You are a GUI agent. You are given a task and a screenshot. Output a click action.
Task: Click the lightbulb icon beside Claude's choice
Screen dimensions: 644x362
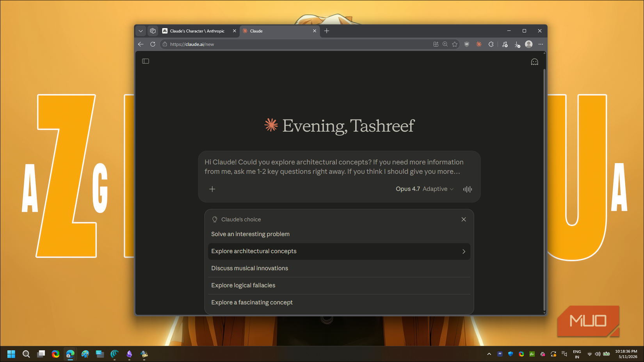(215, 219)
